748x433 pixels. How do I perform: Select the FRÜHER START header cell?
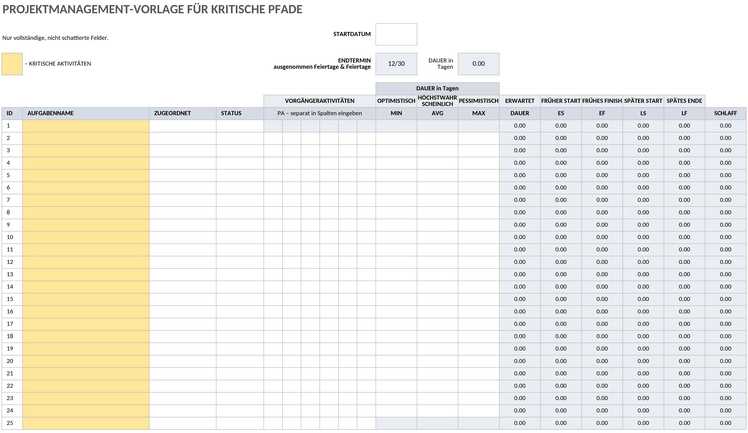(561, 101)
